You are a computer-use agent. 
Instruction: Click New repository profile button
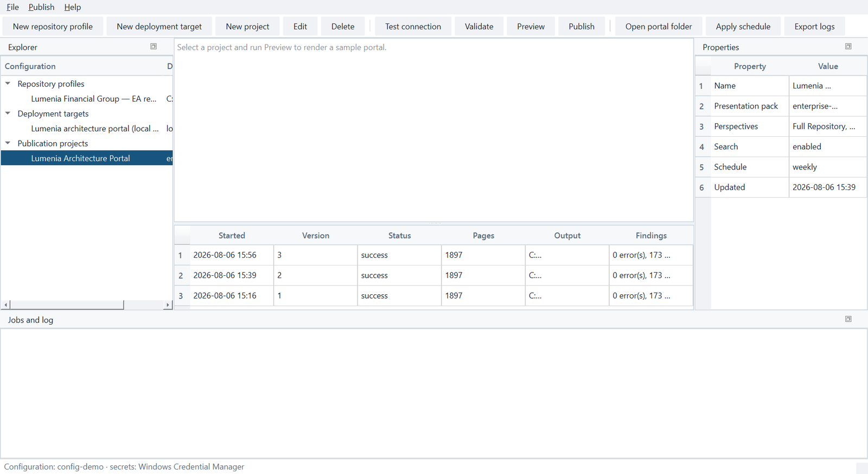(x=53, y=27)
